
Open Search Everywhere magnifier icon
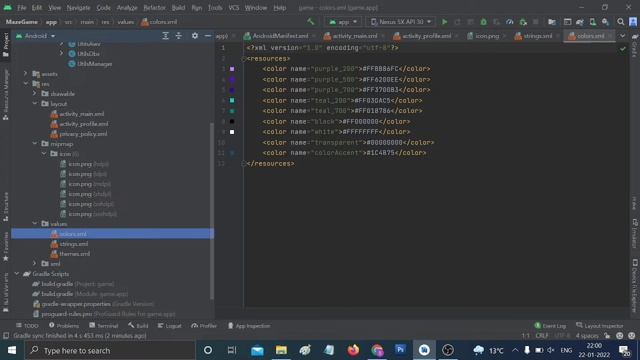620,22
